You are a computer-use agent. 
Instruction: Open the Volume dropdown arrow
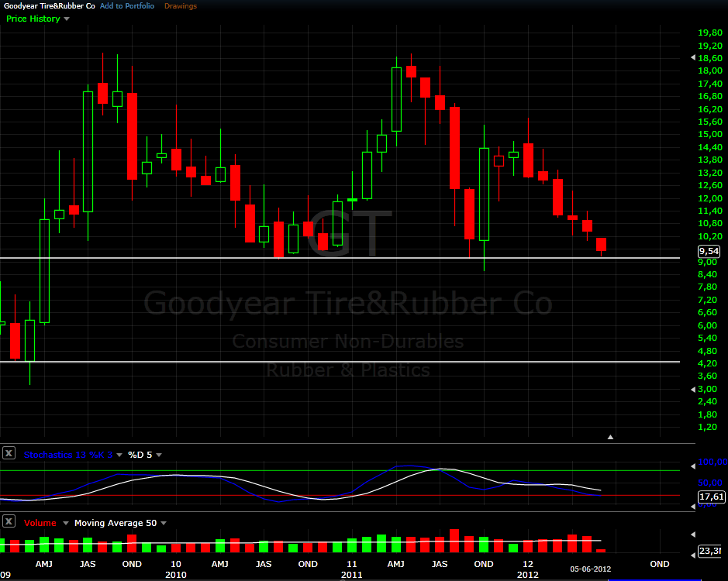66,524
